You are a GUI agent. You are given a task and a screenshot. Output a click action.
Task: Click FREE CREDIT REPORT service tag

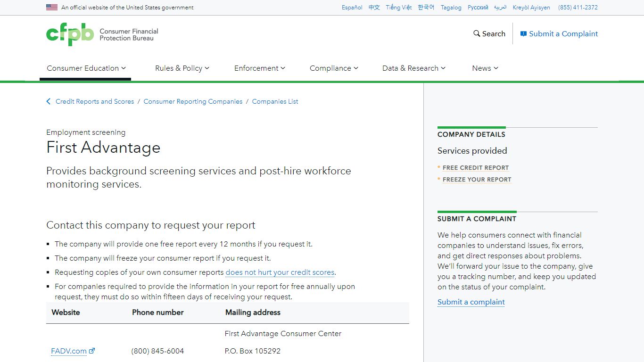click(x=476, y=167)
